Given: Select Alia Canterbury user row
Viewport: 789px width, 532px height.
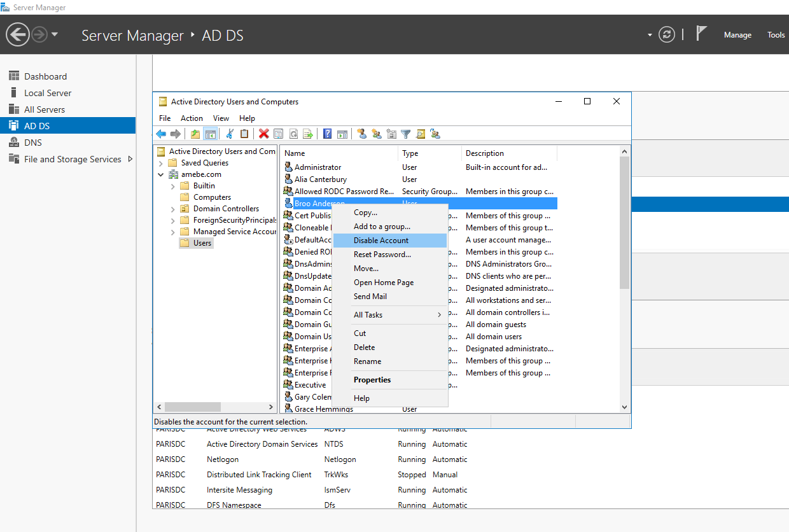Looking at the screenshot, I should (419, 179).
